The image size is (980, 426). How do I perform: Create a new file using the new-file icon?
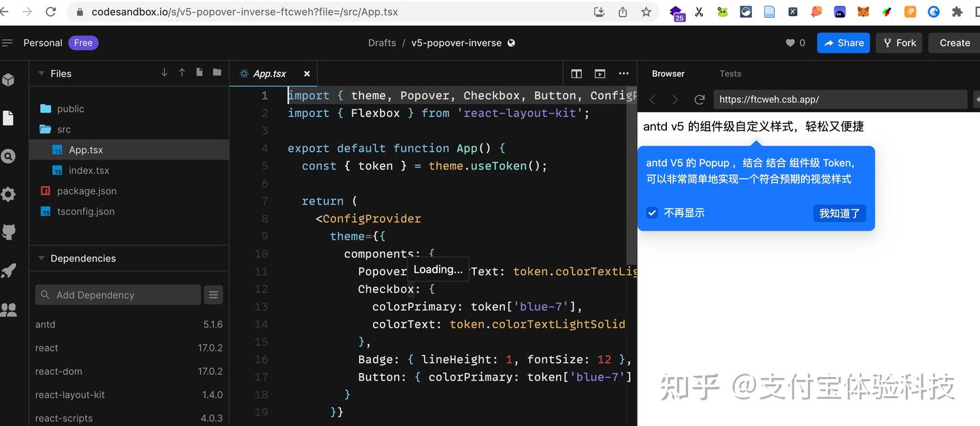(x=199, y=71)
